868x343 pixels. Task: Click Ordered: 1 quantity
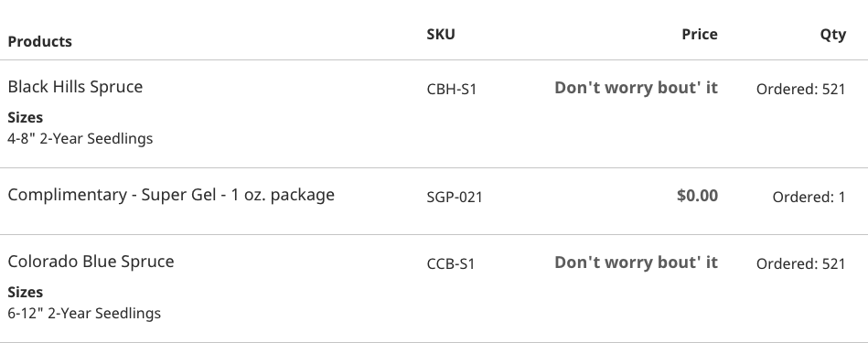(809, 197)
